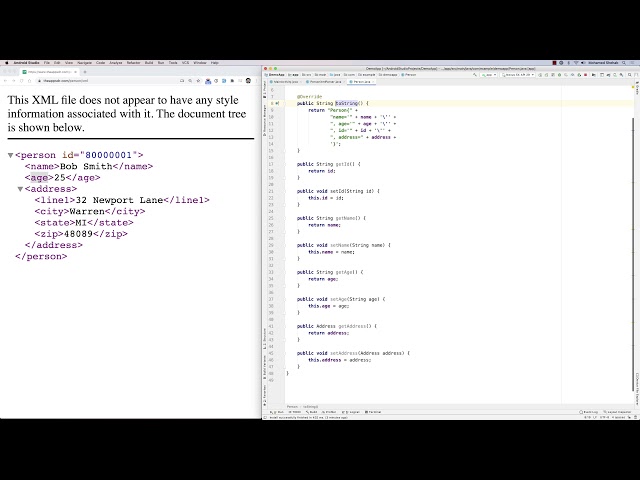Click the zip value 48089
Image resolution: width=640 pixels, height=480 pixels.
pos(78,234)
